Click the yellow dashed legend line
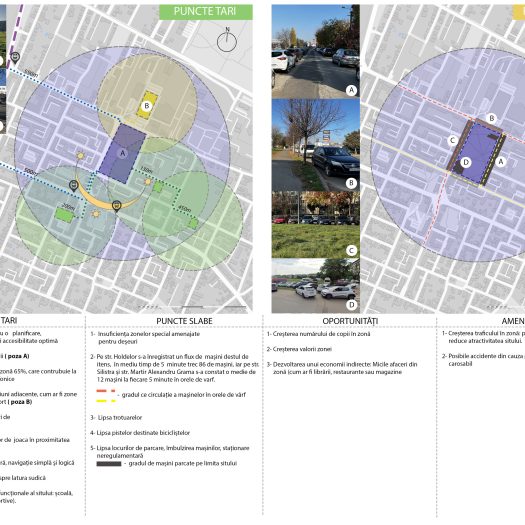This screenshot has height=525, width=525. coord(106,400)
